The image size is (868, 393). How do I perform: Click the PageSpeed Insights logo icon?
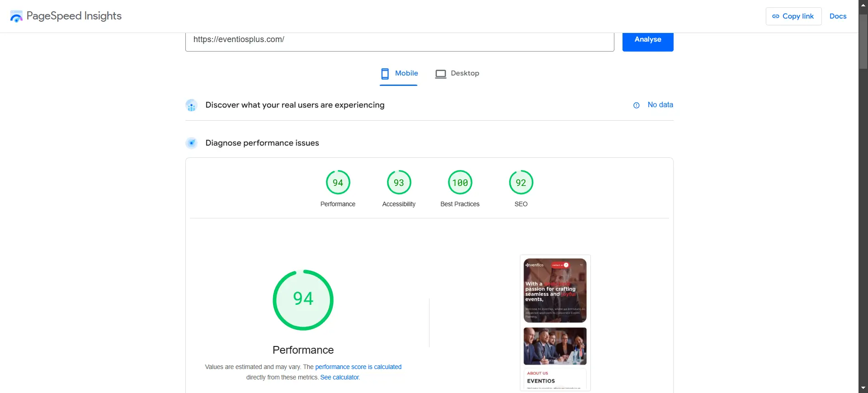[16, 16]
